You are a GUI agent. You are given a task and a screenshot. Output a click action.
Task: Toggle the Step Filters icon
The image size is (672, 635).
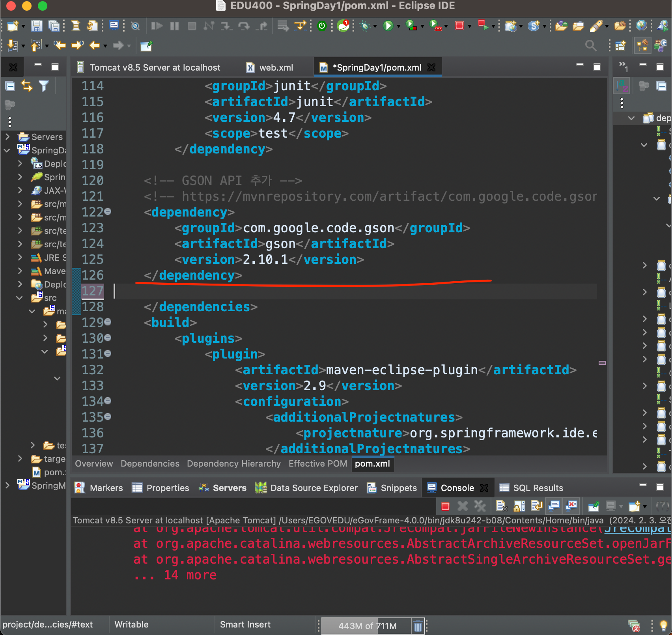point(301,26)
